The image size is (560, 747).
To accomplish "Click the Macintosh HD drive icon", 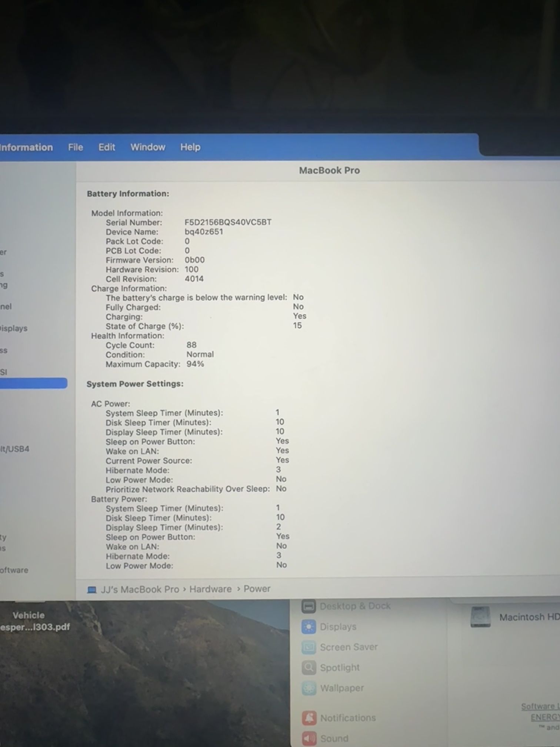I will (480, 617).
